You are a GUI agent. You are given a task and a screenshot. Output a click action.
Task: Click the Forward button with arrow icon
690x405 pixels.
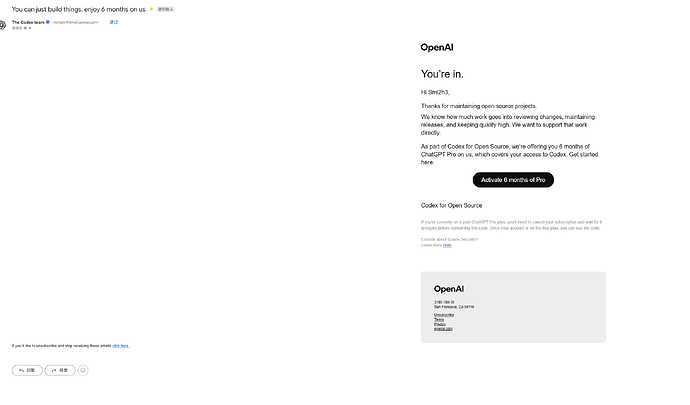(x=60, y=370)
